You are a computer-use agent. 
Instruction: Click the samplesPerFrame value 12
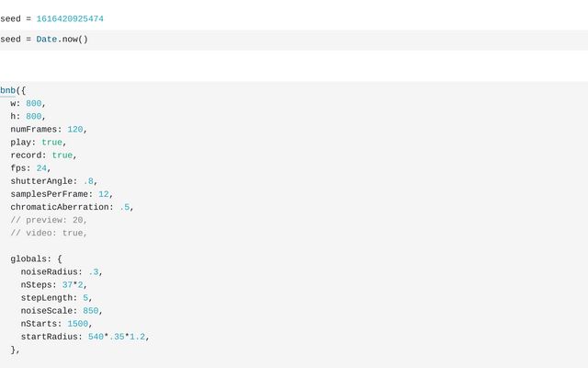tap(104, 194)
